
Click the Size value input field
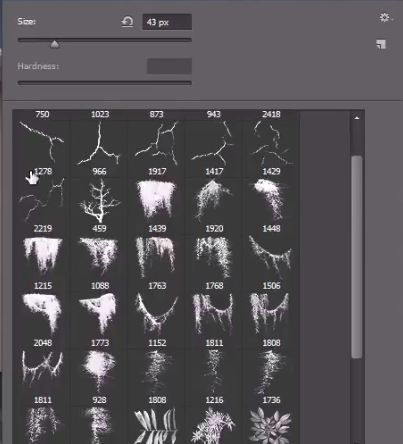pos(167,22)
